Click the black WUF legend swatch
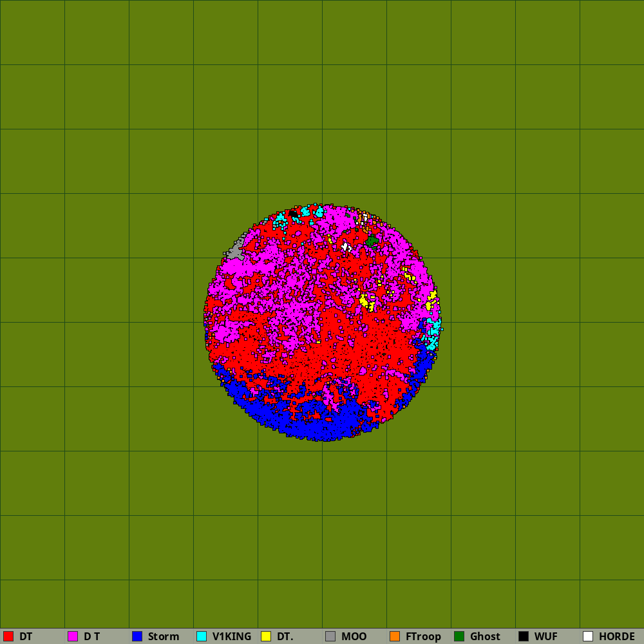The width and height of the screenshot is (644, 644). 524,636
